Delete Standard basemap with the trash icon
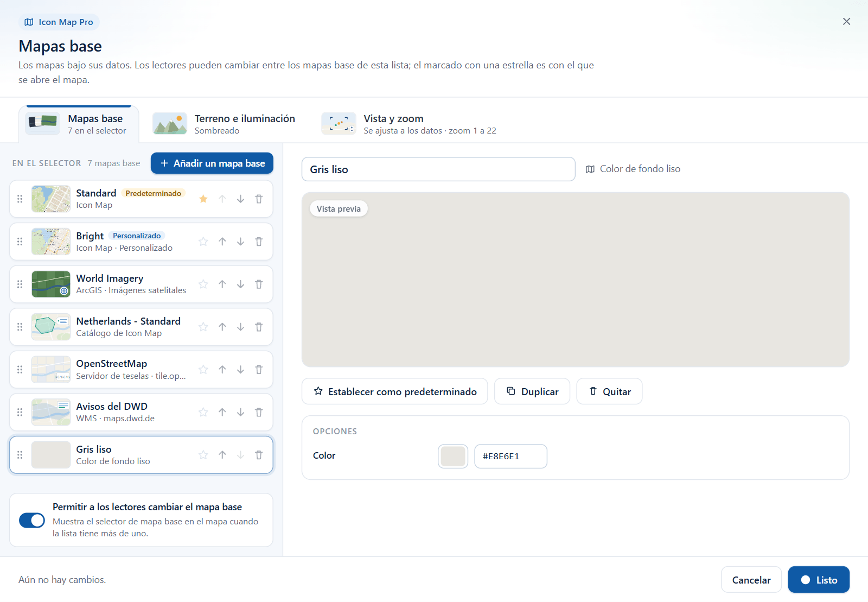868x602 pixels. 259,199
